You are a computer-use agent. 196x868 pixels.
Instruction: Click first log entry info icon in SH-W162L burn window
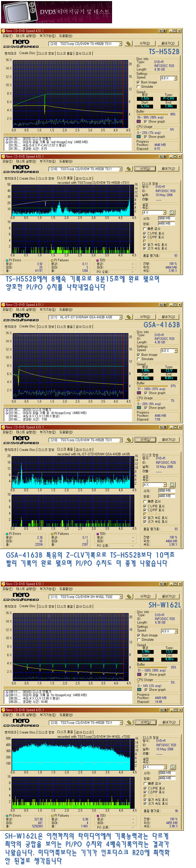coord(7,692)
